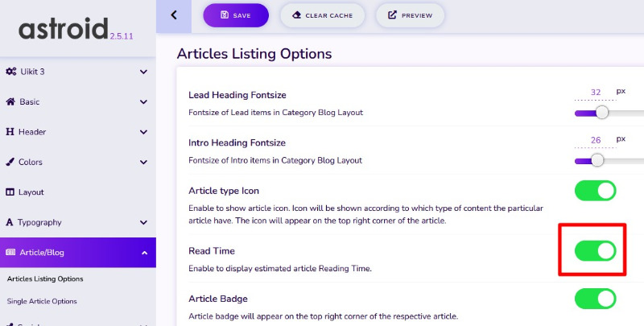This screenshot has width=644, height=326.
Task: Click the Colors paintbrush icon
Action: (10, 162)
